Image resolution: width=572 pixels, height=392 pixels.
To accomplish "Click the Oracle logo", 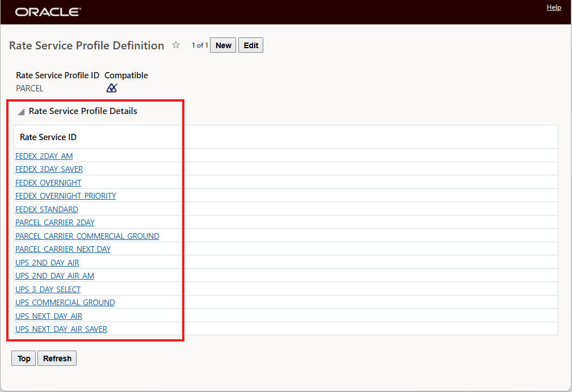I will click(x=48, y=12).
